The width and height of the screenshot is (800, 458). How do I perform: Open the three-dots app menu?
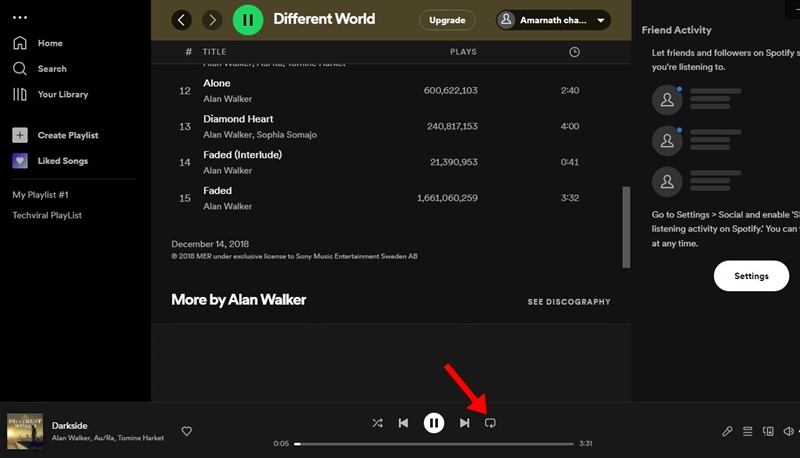coord(20,18)
